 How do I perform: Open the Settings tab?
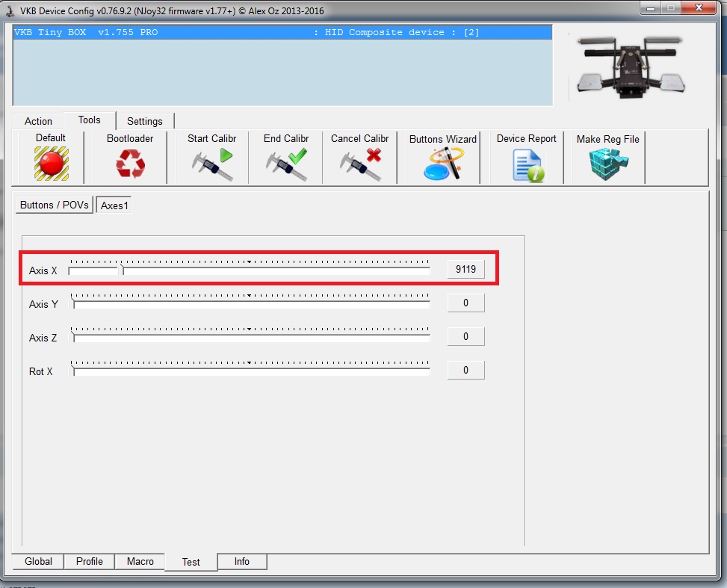(x=144, y=121)
